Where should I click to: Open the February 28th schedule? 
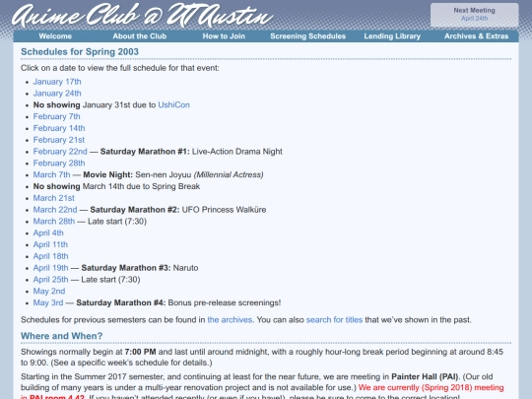pos(59,164)
